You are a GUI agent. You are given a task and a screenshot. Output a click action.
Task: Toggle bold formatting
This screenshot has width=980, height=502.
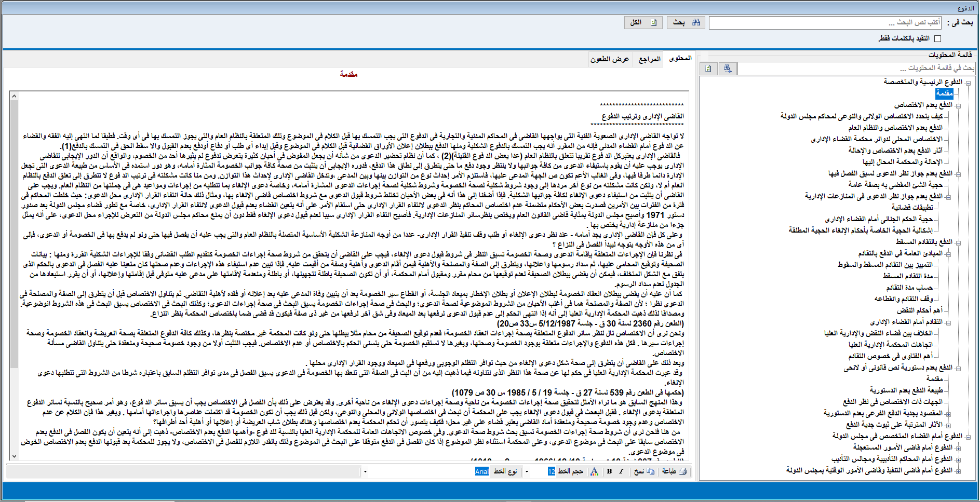pyautogui.click(x=609, y=471)
